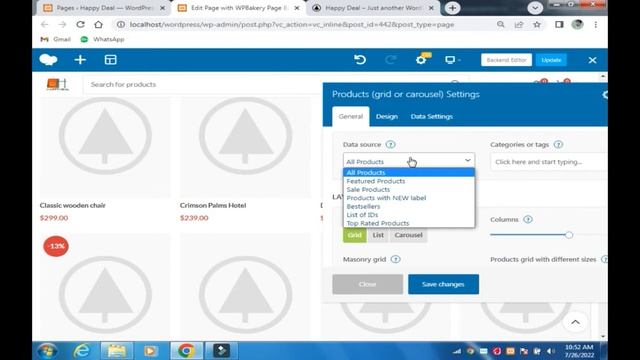Choose Bestsellers option
The height and width of the screenshot is (360, 640).
tap(409, 206)
